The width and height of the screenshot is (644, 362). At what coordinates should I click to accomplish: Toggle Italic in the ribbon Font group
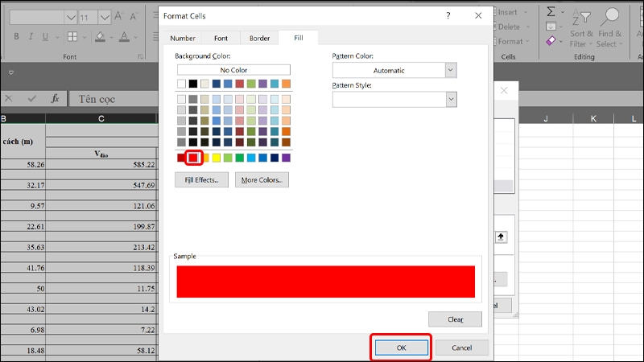[x=31, y=36]
